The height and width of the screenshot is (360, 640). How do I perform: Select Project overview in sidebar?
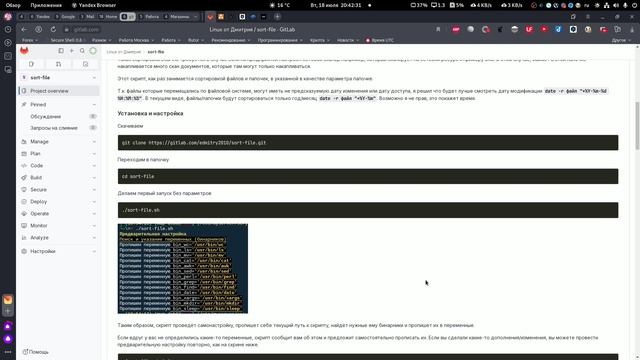pyautogui.click(x=59, y=91)
